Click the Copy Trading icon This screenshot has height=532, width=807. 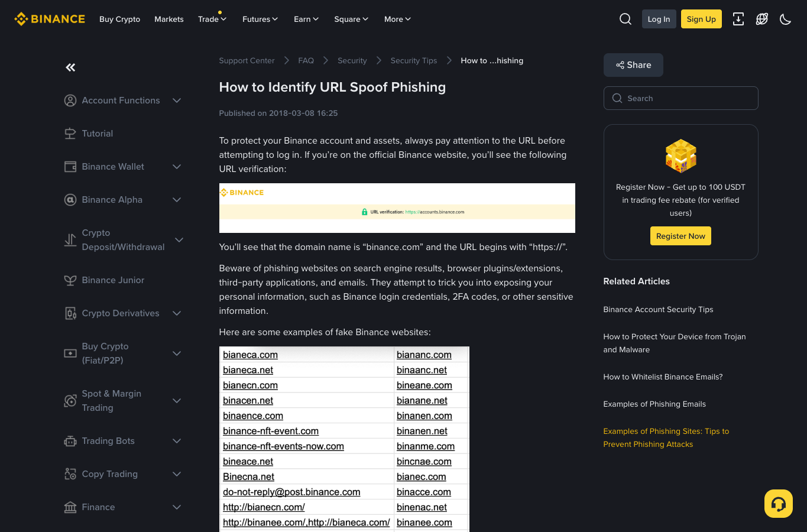[x=70, y=474]
